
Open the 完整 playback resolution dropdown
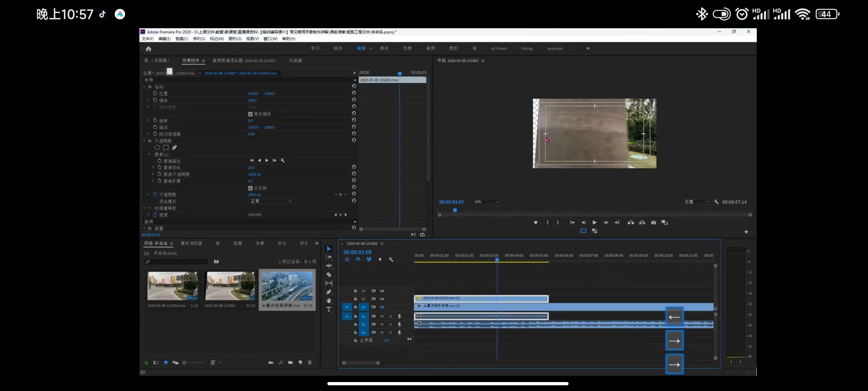696,202
